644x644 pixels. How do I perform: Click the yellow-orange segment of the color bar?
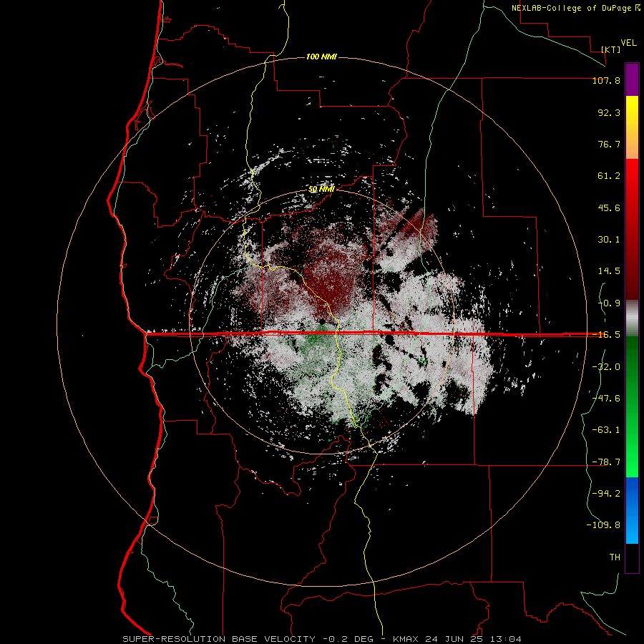[x=632, y=128]
